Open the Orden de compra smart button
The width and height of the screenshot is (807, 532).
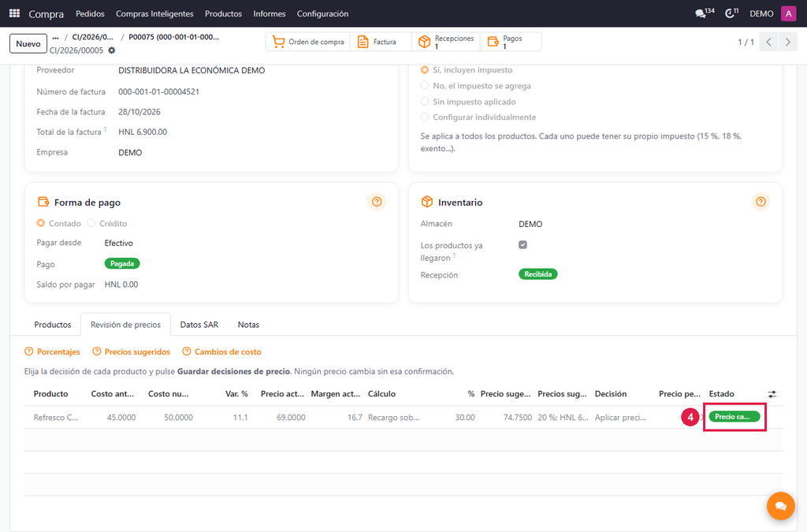308,42
